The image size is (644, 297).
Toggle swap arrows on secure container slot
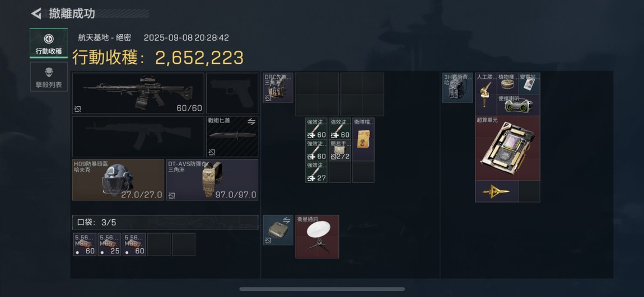click(x=286, y=220)
